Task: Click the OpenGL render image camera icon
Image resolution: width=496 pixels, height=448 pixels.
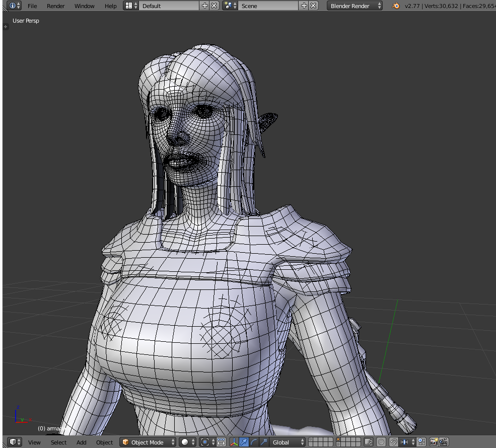Action: pyautogui.click(x=434, y=442)
